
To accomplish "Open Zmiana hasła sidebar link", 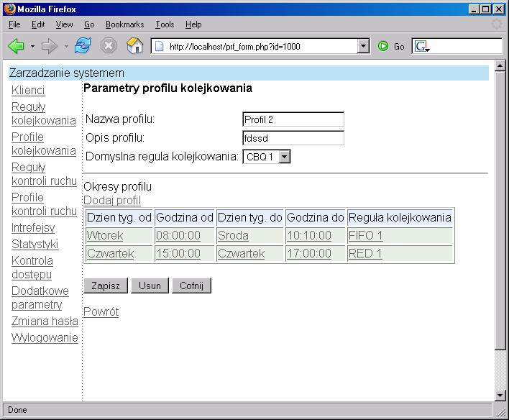I will (45, 321).
